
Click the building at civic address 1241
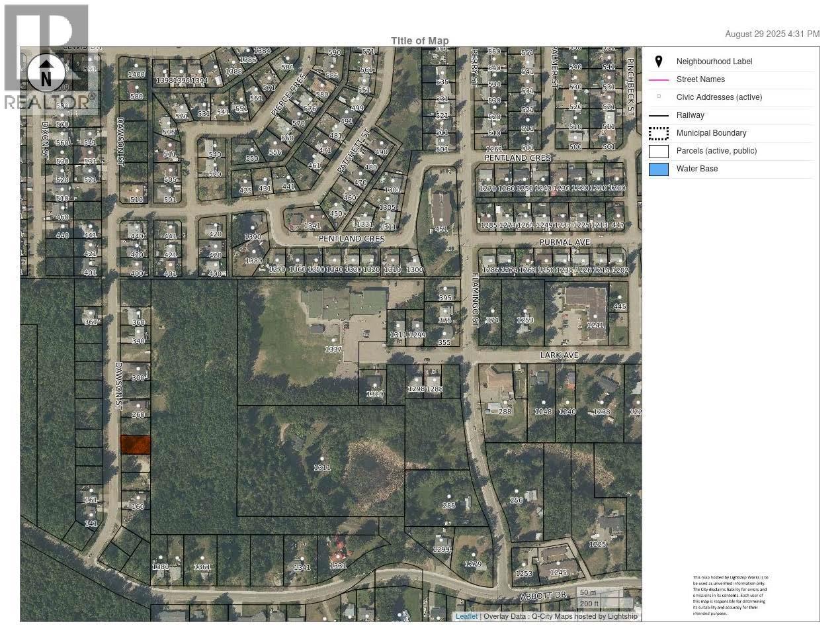click(586, 308)
